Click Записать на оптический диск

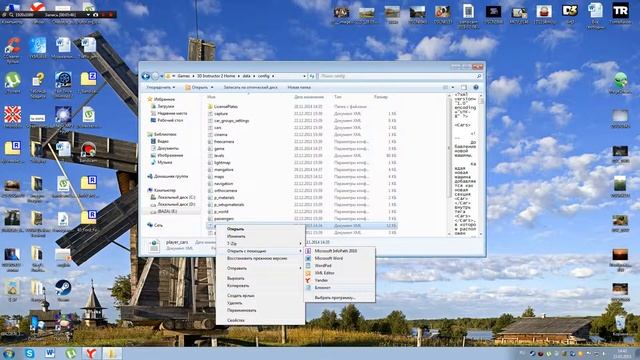coord(250,87)
